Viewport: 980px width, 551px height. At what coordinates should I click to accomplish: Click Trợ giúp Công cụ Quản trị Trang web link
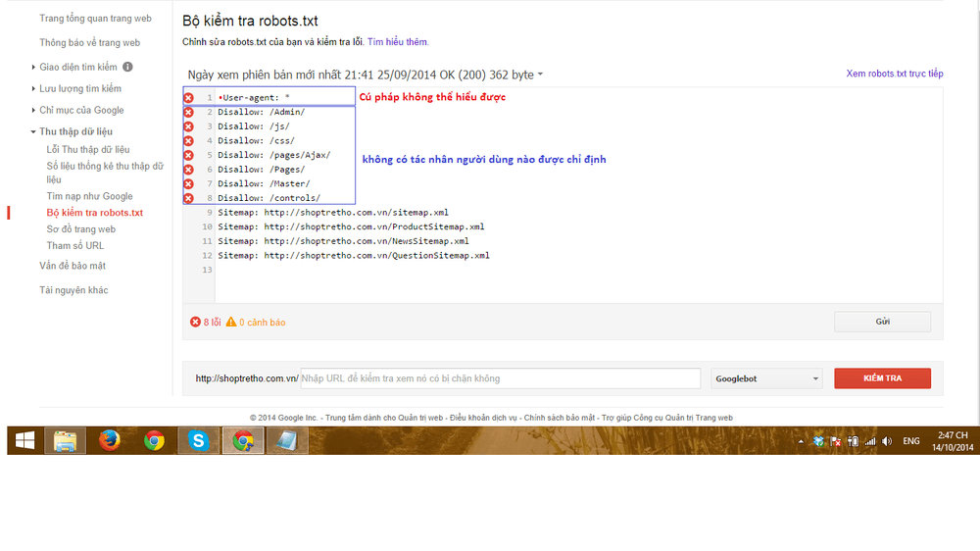pyautogui.click(x=666, y=418)
